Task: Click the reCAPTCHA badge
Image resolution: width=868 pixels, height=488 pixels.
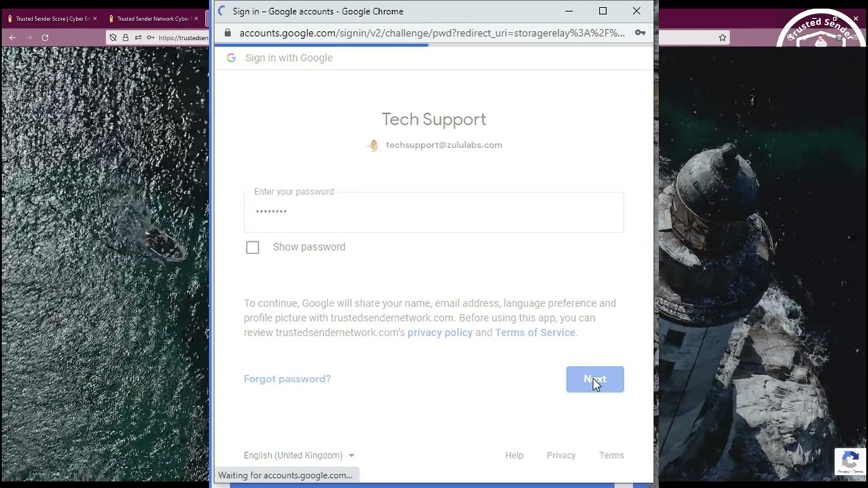Action: pyautogui.click(x=850, y=461)
